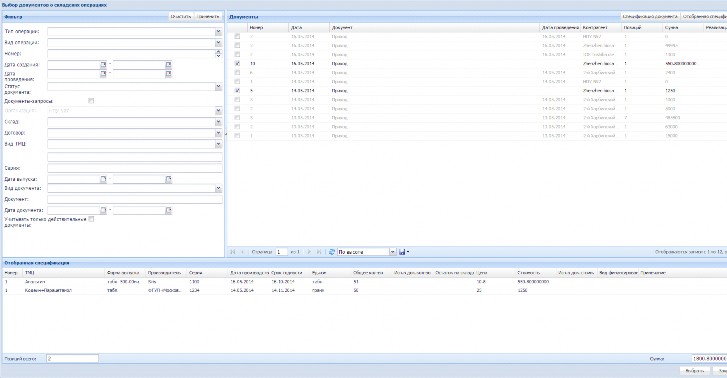
Task: Sort documents by 'Сумма' column header
Action: [682, 28]
